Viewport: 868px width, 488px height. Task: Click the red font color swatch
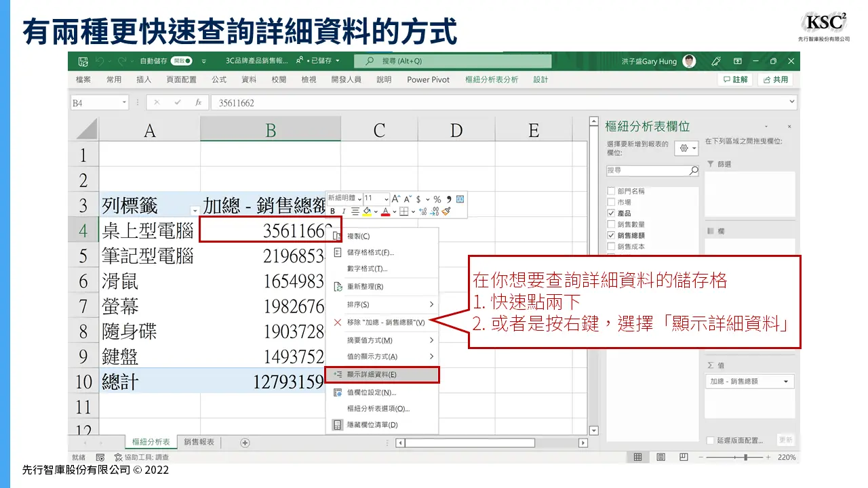(385, 211)
